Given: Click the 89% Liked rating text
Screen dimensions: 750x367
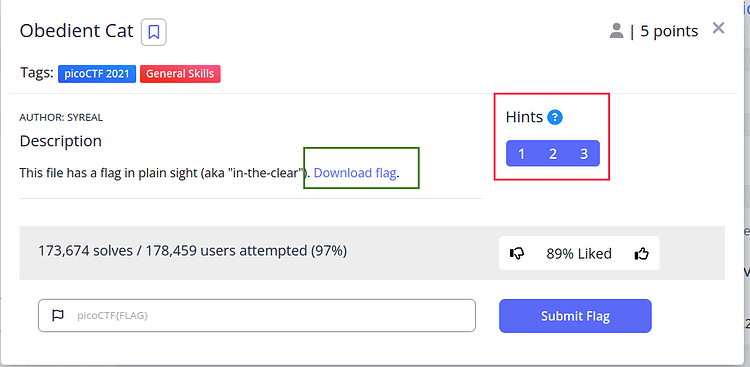Looking at the screenshot, I should pos(579,254).
